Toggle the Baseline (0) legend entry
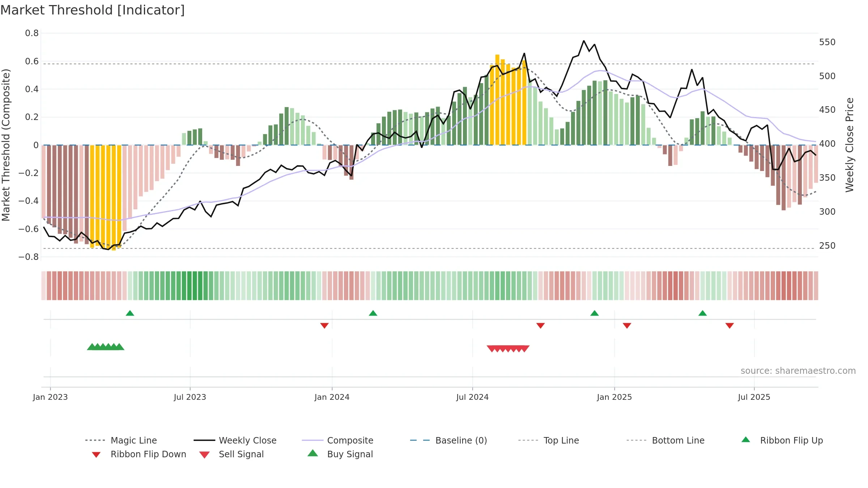 (x=448, y=440)
